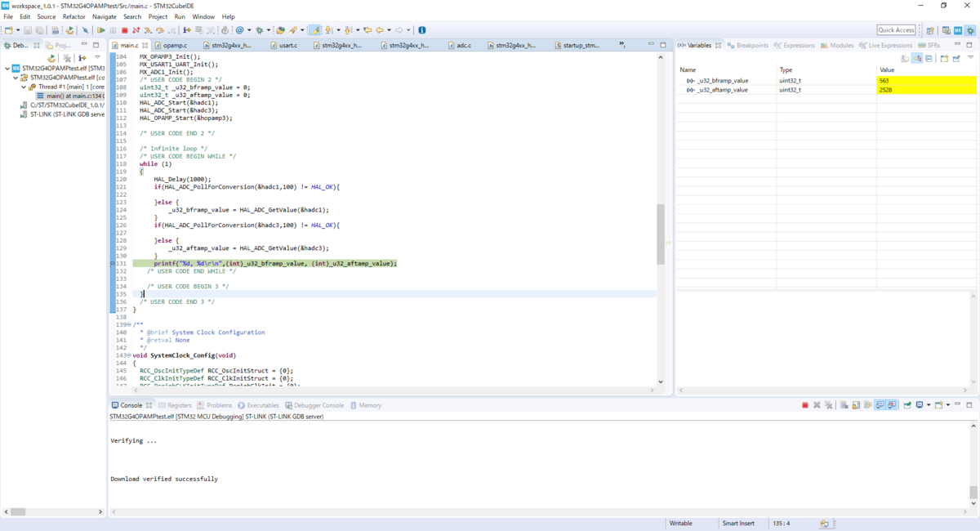The width and height of the screenshot is (980, 531).
Task: Click the Resume debug toolbar icon
Action: coord(101,30)
